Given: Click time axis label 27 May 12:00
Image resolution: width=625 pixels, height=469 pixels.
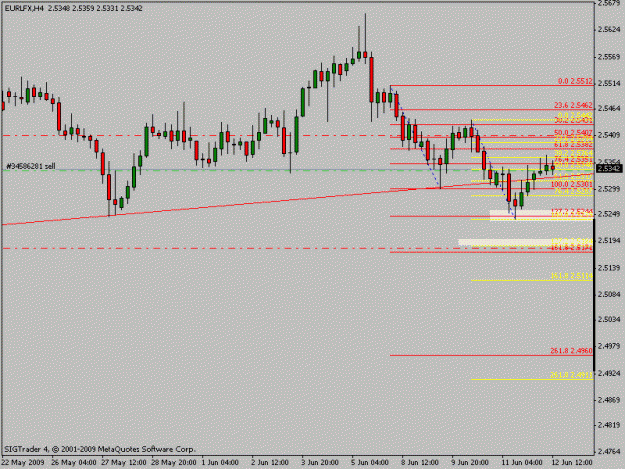Looking at the screenshot, I should pos(124,463).
